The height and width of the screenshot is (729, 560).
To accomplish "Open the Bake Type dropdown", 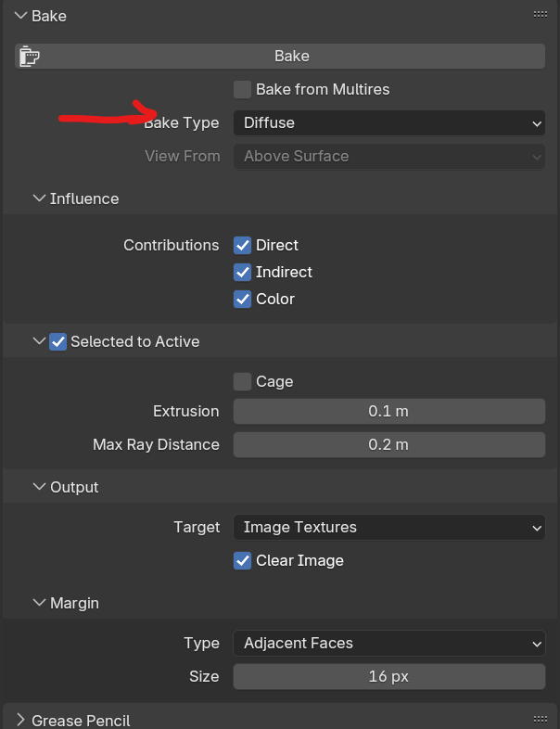I will [389, 122].
